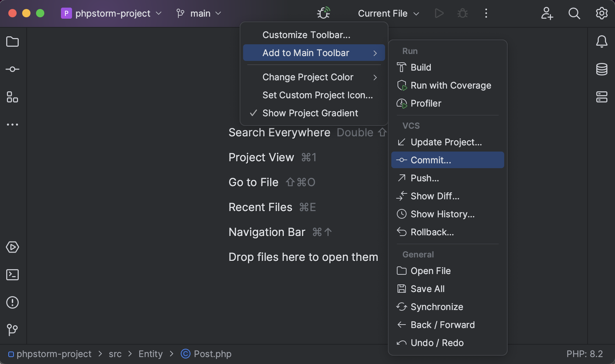
Task: Open the Git branches sidebar icon
Action: (x=12, y=330)
